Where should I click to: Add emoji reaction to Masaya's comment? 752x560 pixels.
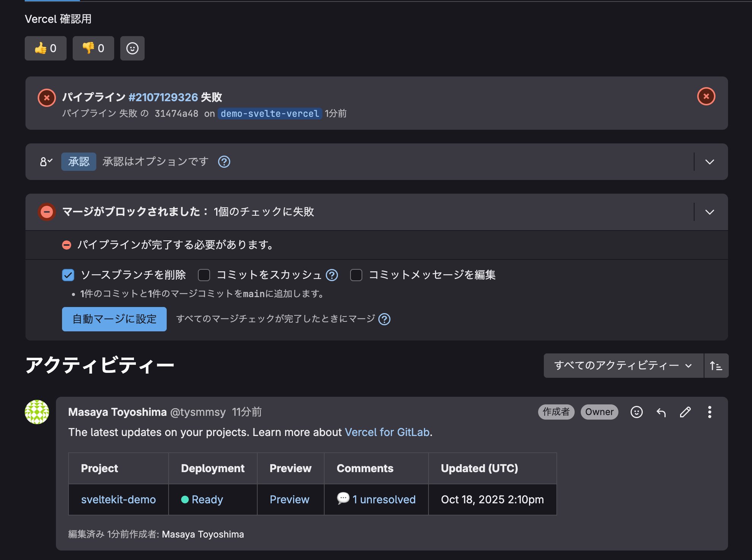[636, 412]
